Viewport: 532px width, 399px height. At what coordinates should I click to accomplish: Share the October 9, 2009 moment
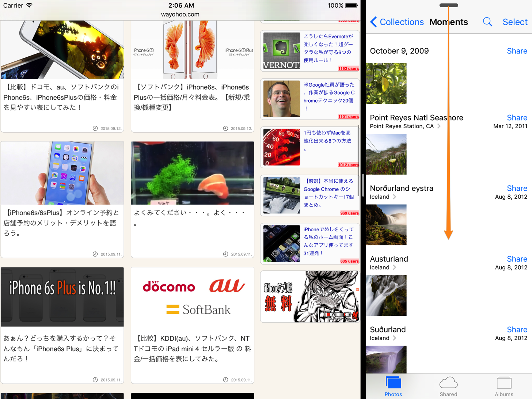[x=517, y=51]
